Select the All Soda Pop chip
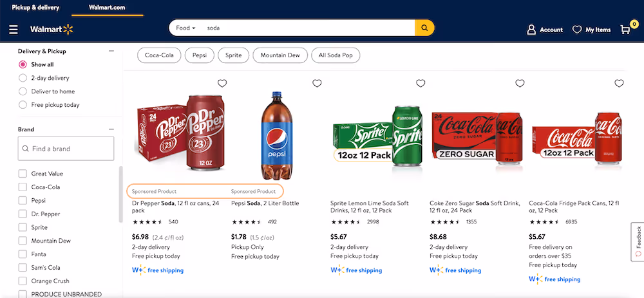The height and width of the screenshot is (298, 644). tap(336, 55)
